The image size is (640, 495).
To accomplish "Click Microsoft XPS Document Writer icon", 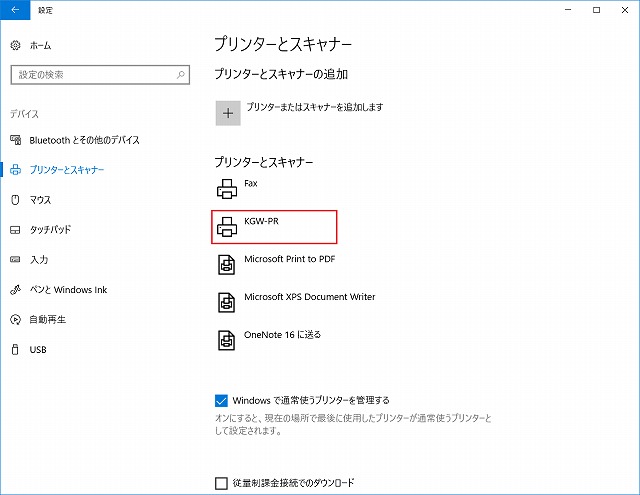I will point(228,302).
